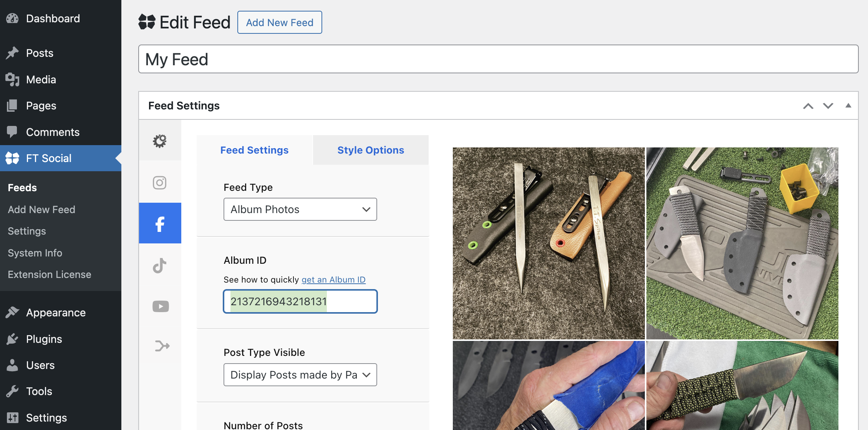
Task: Open the Feed Type dropdown
Action: coord(300,209)
